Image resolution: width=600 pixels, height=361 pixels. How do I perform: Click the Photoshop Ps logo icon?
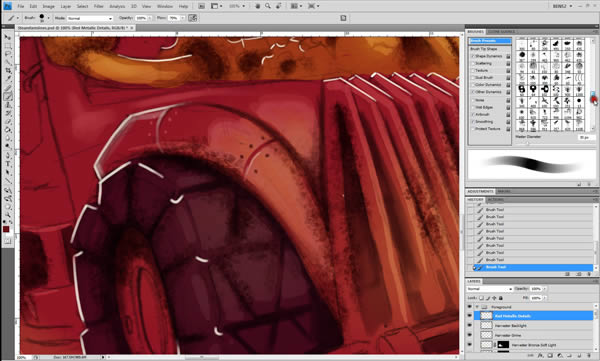7,6
